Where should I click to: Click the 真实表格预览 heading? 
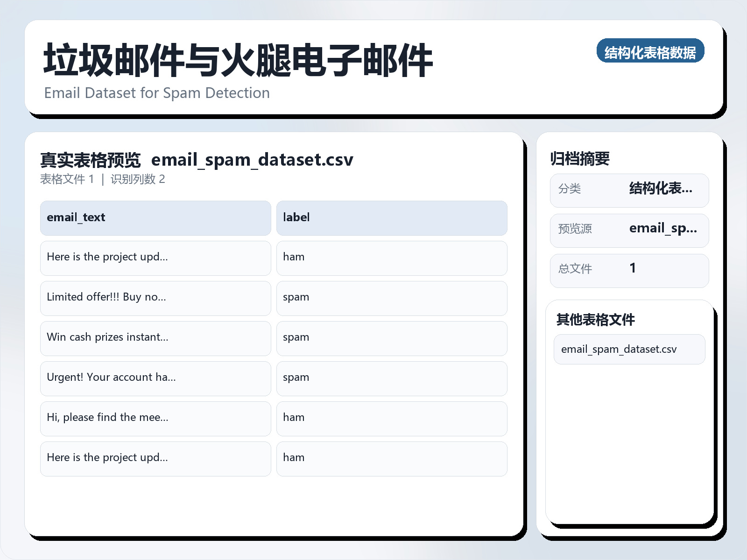coord(91,159)
